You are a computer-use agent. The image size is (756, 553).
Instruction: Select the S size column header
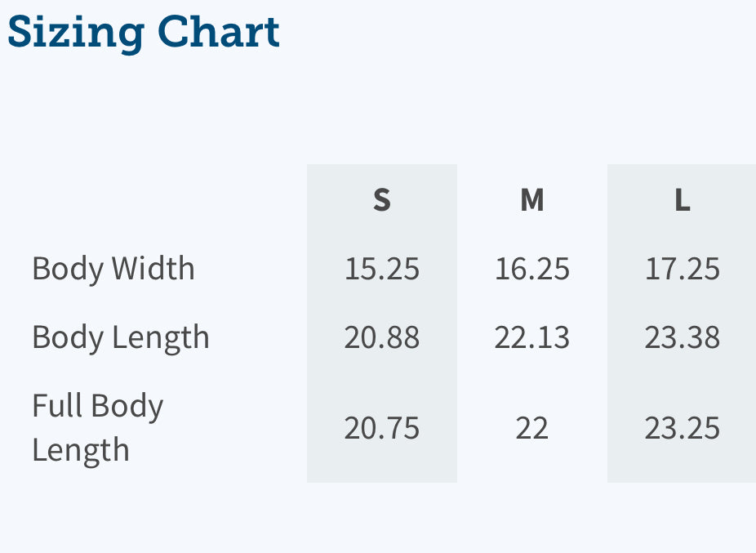click(382, 200)
